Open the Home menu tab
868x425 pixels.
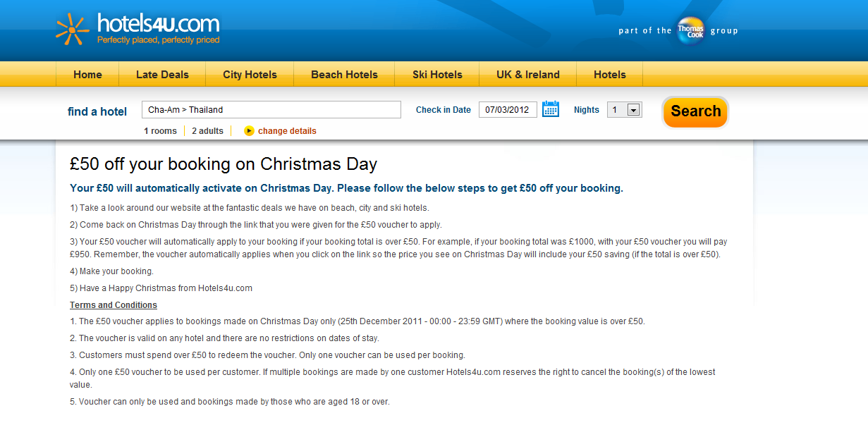coord(87,75)
